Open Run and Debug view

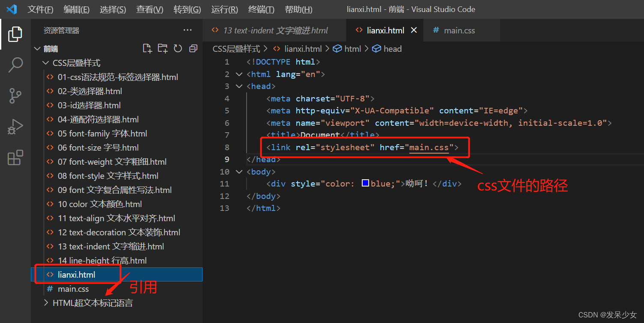pos(15,127)
